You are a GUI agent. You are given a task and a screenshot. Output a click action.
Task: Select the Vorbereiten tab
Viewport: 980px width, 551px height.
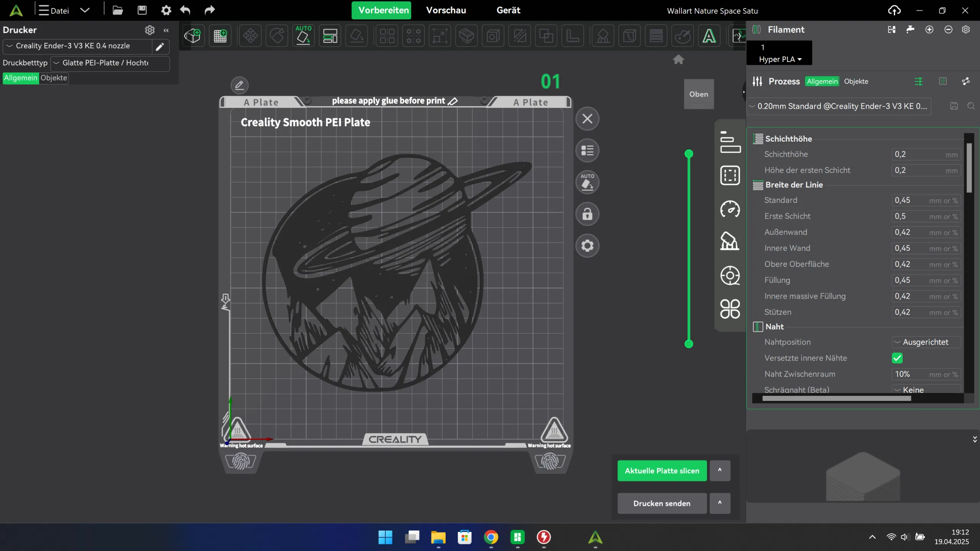382,10
